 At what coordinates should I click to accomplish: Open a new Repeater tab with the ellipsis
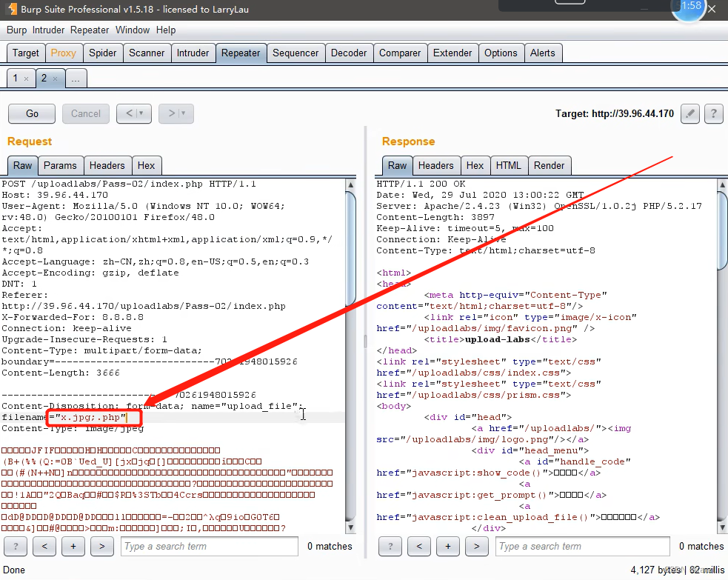76,78
